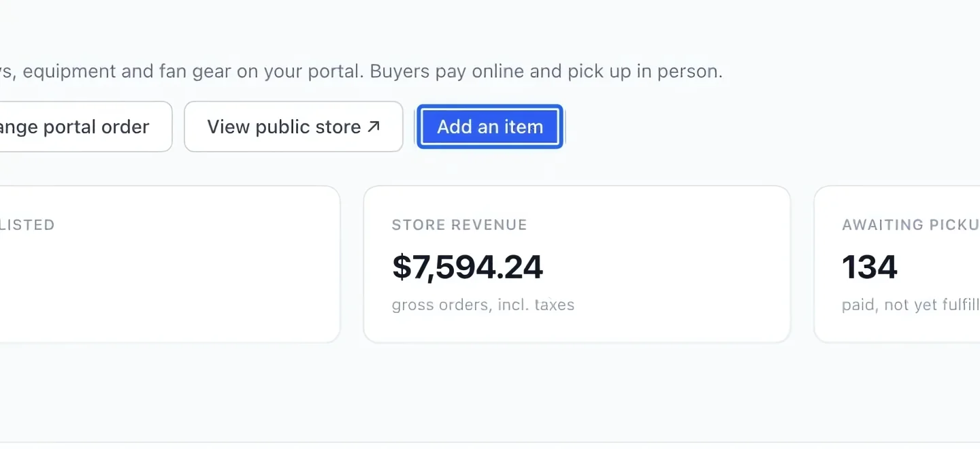Viewport: 980px width, 449px height.
Task: Click the paid, not yet fulfilled caption
Action: pyautogui.click(x=911, y=305)
